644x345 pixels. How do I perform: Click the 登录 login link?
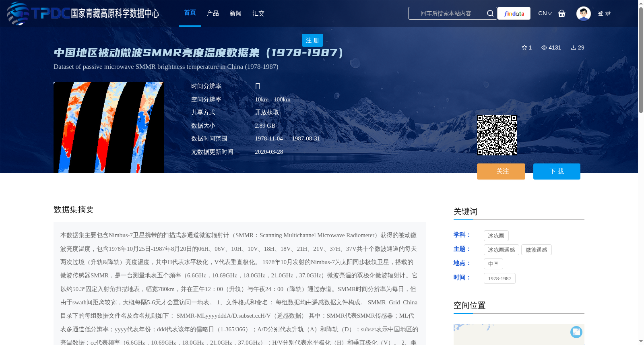[x=604, y=13]
